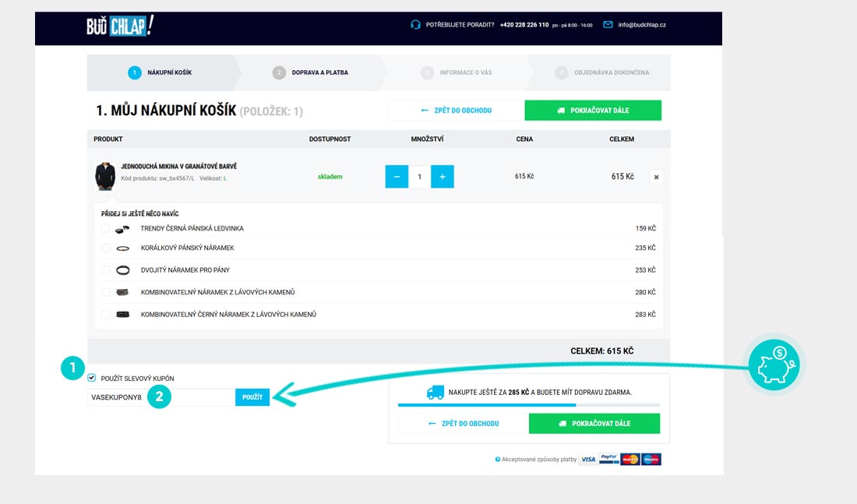This screenshot has height=504, width=857.
Task: Click the top Zpět do obchodu button
Action: tap(456, 111)
